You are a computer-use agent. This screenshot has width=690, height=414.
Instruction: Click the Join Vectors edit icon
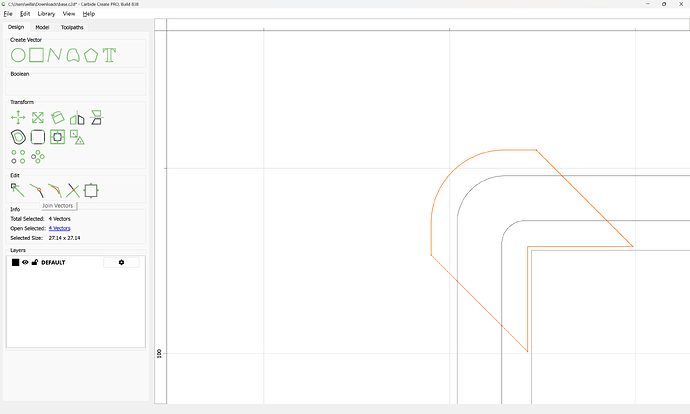[x=36, y=190]
